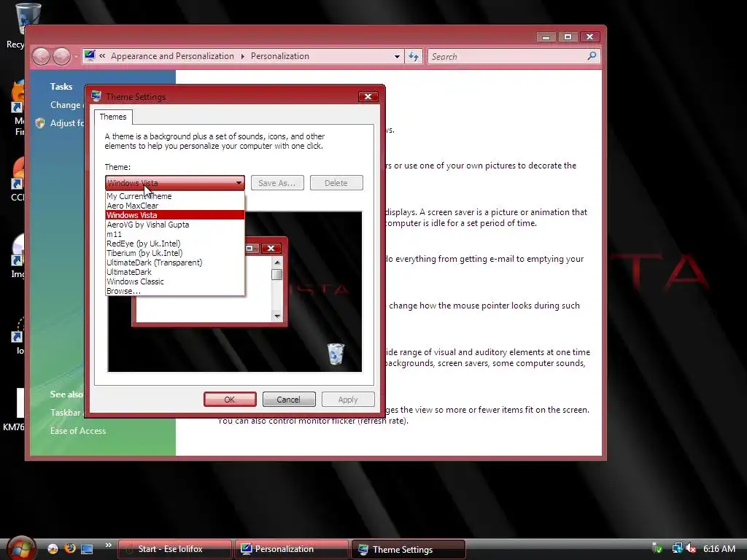The image size is (747, 560).
Task: Select the m11 theme entry
Action: tap(175, 234)
